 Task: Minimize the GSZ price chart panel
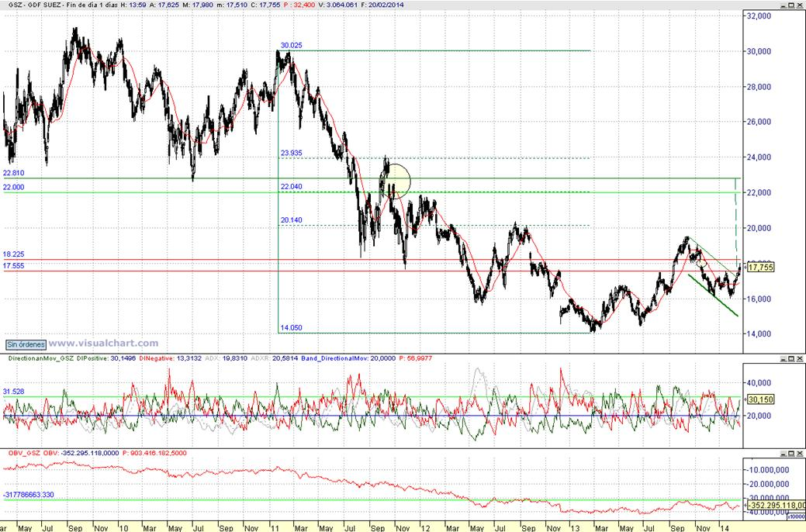click(783, 5)
